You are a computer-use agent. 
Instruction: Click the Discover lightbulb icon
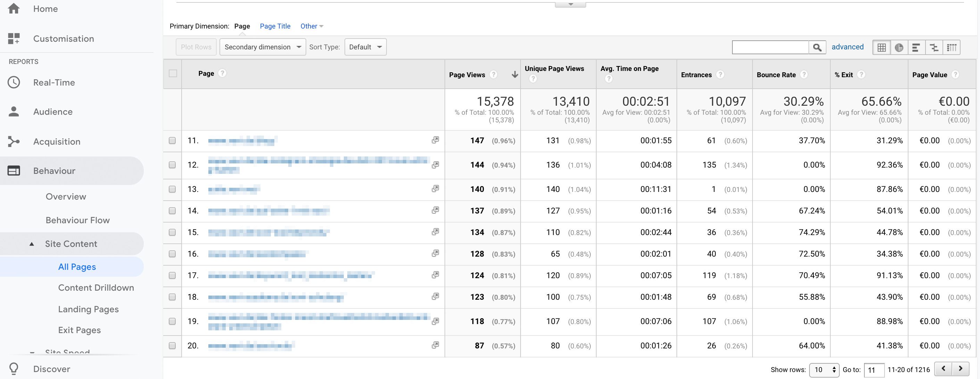coord(14,368)
